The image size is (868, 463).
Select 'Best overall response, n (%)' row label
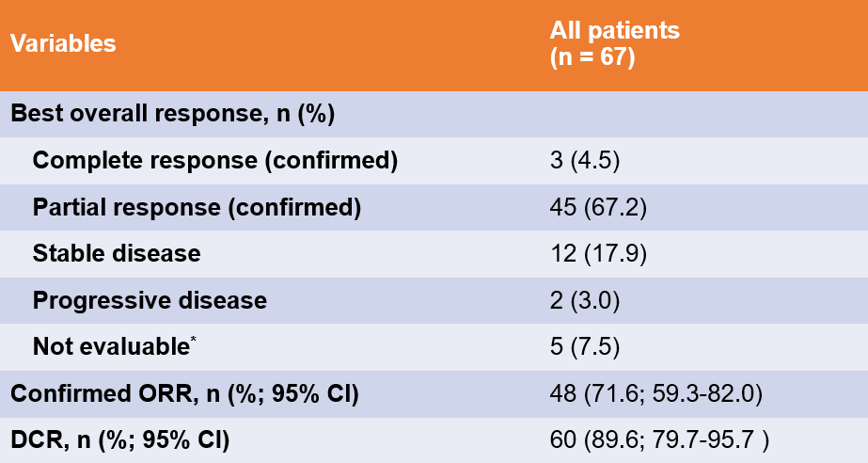click(x=174, y=115)
